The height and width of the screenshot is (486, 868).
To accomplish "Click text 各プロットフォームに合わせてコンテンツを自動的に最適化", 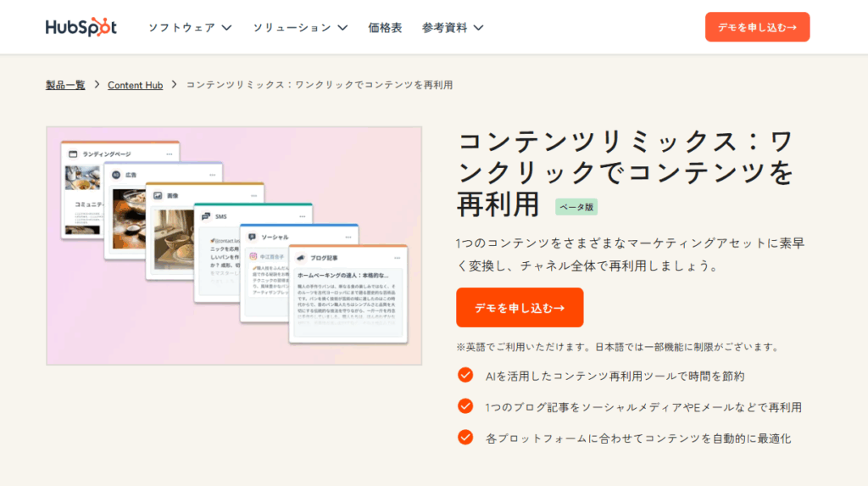I will pyautogui.click(x=637, y=439).
